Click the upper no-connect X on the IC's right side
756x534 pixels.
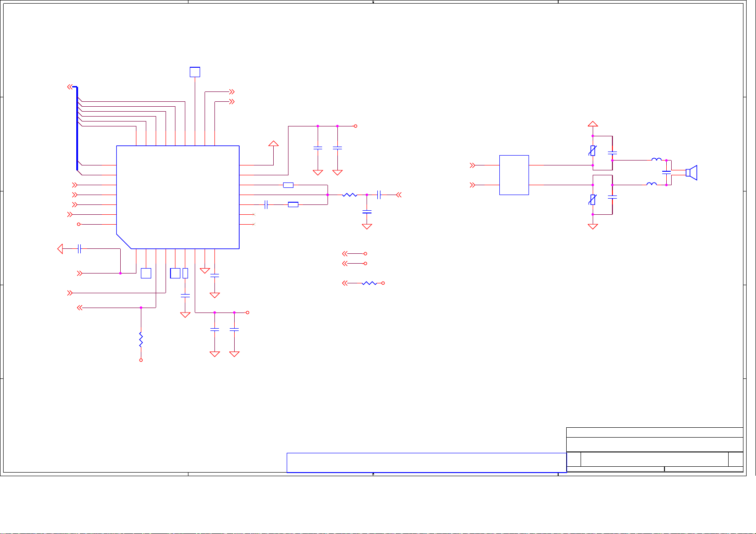tap(254, 214)
